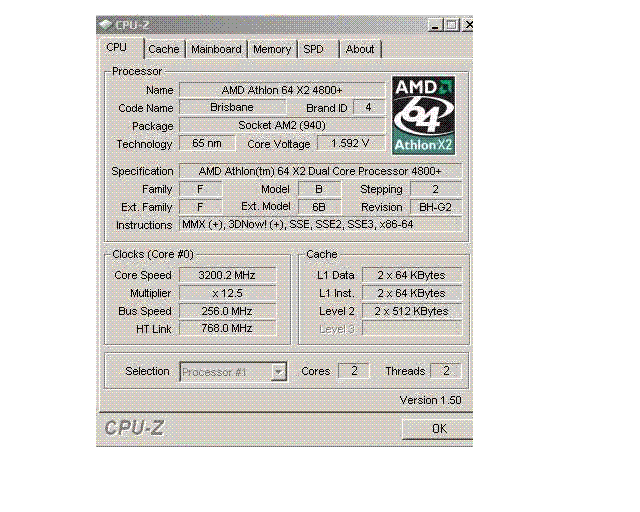Click the OK button
Image resolution: width=640 pixels, height=512 pixels.
point(438,429)
